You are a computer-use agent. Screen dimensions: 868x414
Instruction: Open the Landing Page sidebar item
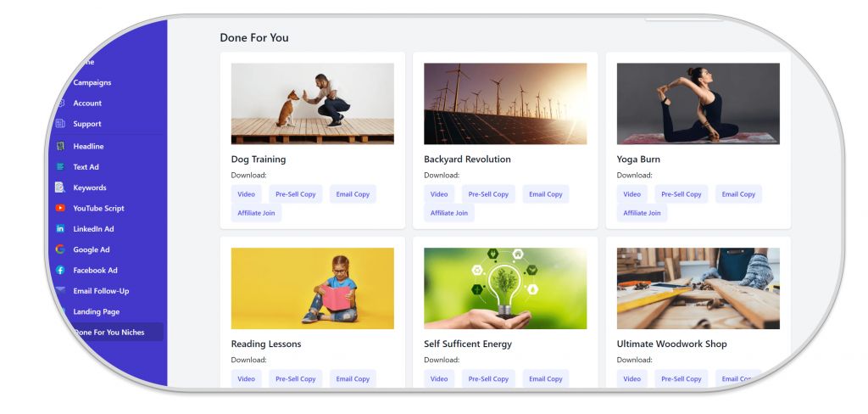[97, 311]
